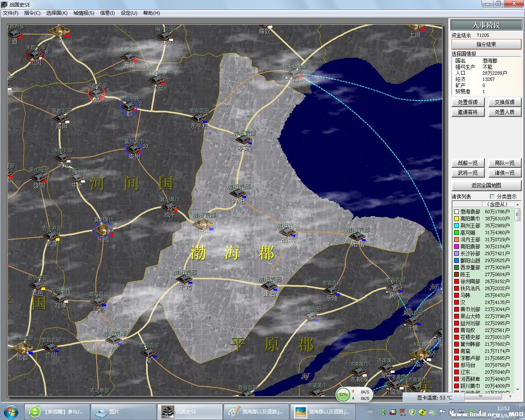Click the 南皮 city icon on map

[x=203, y=225]
